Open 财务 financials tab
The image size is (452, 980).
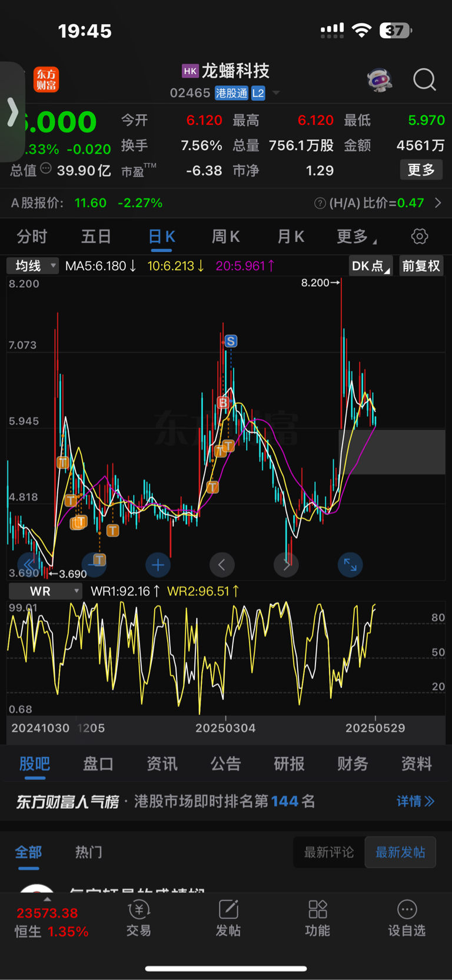point(353,764)
